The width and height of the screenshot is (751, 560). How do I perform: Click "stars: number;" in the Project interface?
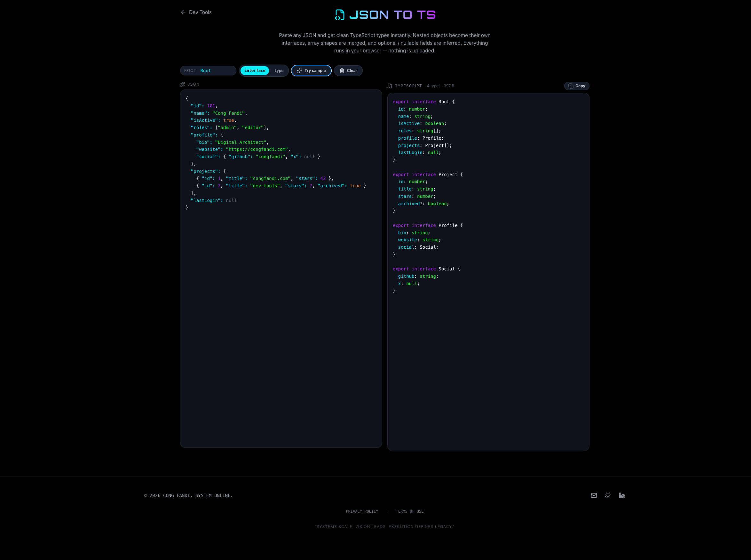(416, 196)
